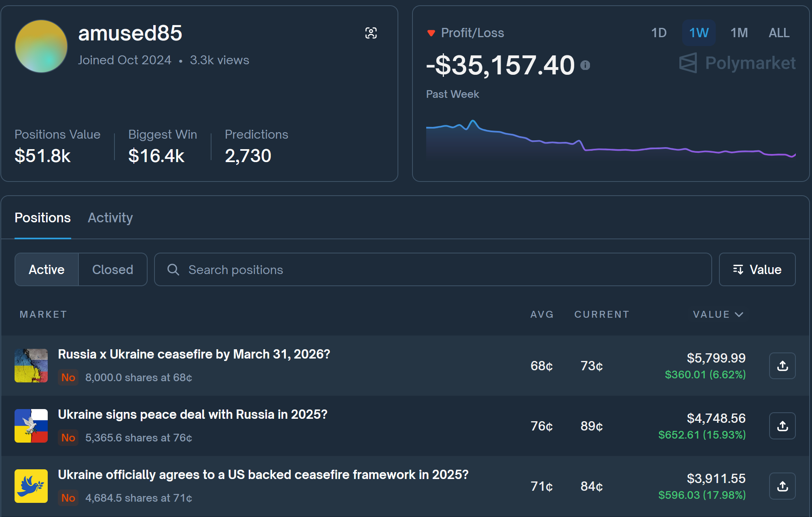Open the Positions tab
The height and width of the screenshot is (517, 812).
[42, 218]
